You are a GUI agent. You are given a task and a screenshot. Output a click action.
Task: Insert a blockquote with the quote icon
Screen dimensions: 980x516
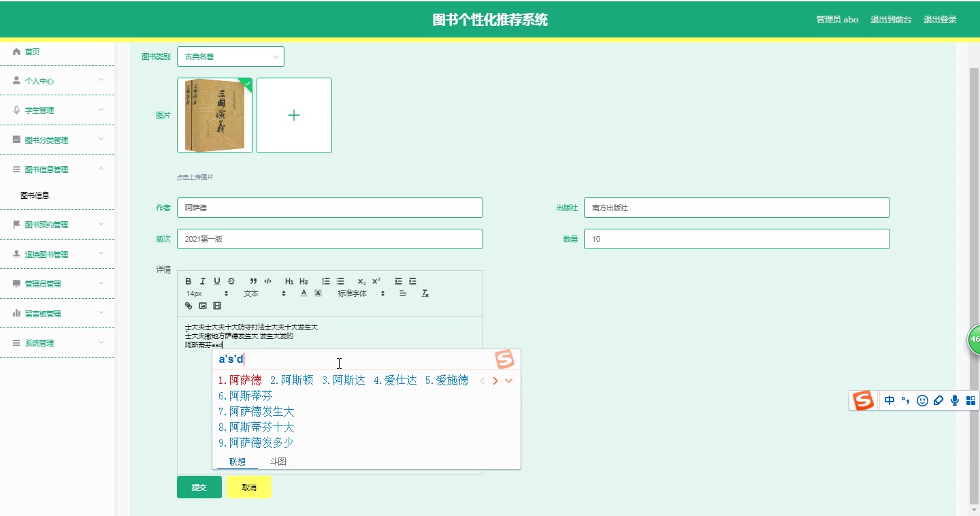tap(253, 281)
